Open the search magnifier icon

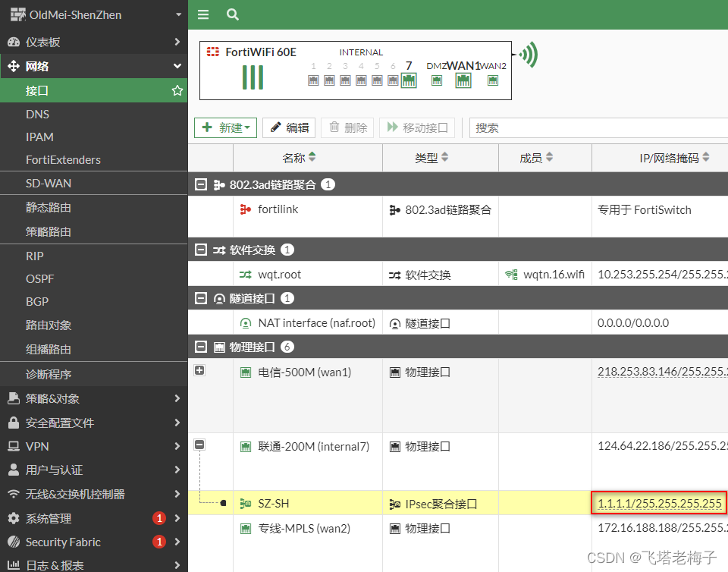233,15
